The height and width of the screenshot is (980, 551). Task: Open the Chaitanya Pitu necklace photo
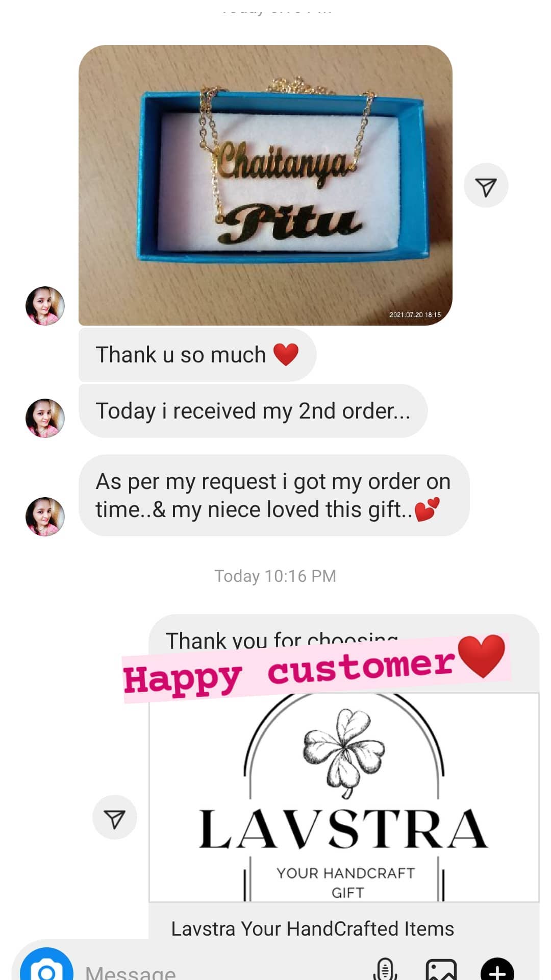click(x=265, y=185)
